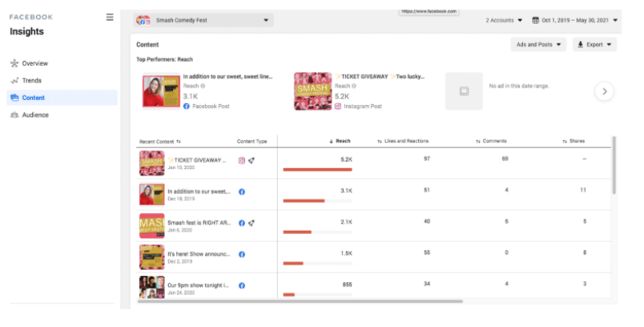This screenshot has height=327, width=644.
Task: Click the 'It's here! Show announc...' post title
Action: tap(199, 254)
